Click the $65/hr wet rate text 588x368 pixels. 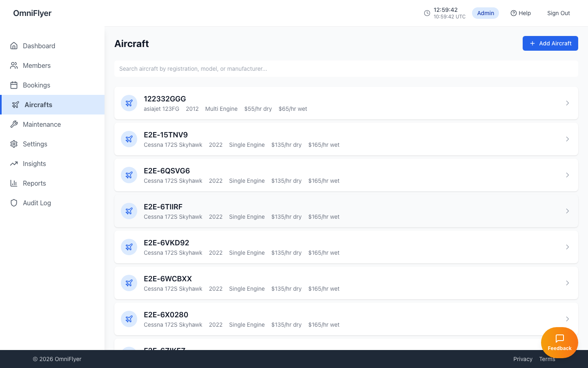click(293, 109)
